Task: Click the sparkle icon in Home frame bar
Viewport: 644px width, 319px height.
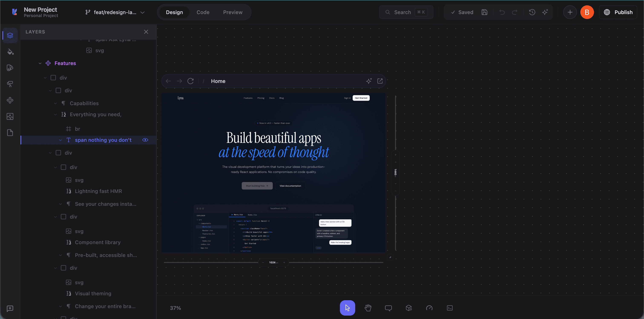Action: click(x=369, y=81)
